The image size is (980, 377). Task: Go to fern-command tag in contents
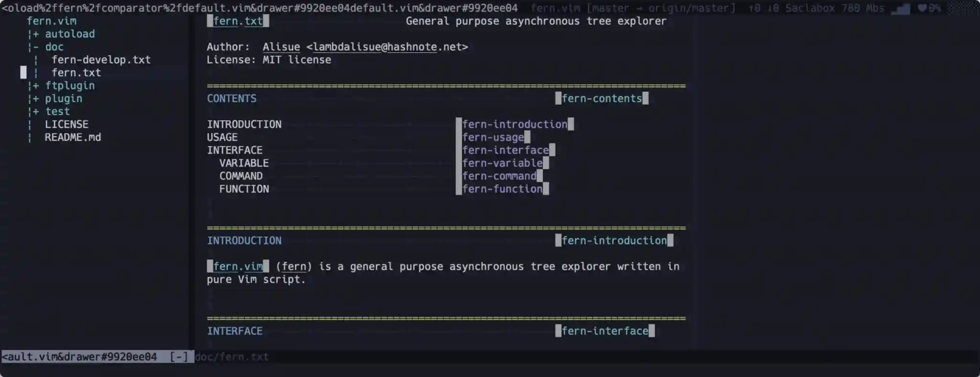click(499, 176)
